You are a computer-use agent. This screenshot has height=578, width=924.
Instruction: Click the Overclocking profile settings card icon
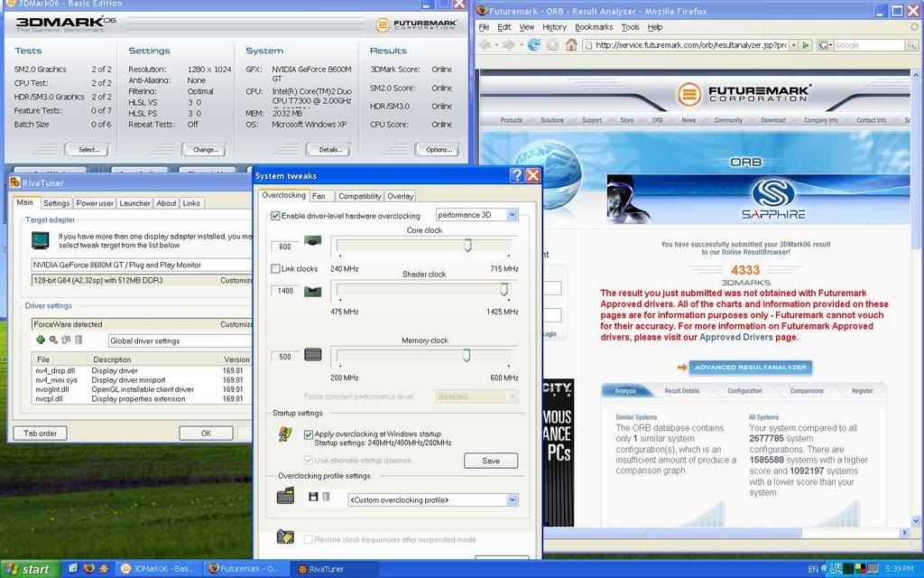(x=285, y=496)
